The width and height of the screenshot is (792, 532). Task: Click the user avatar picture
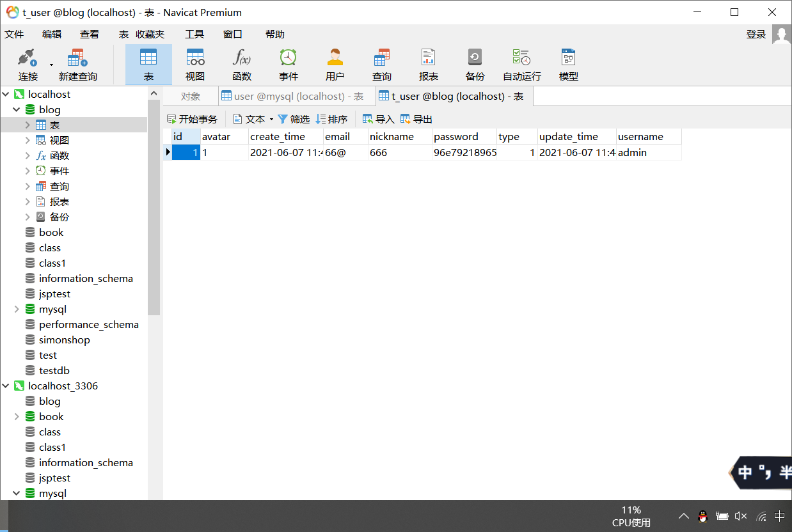(x=782, y=35)
